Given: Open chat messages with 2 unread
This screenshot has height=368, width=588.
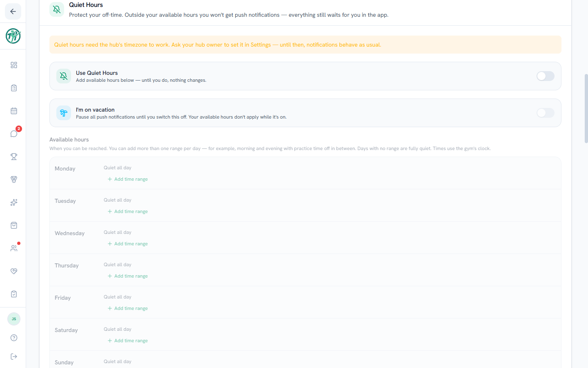Looking at the screenshot, I should click(14, 134).
